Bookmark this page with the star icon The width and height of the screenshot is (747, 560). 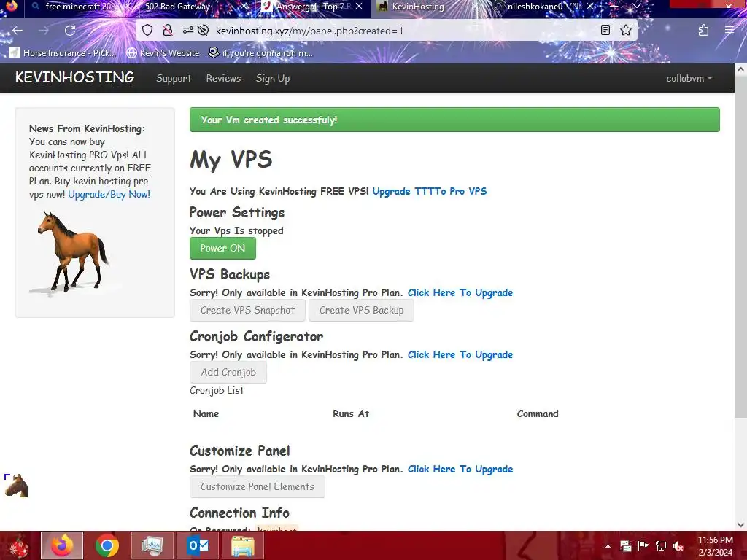625,31
